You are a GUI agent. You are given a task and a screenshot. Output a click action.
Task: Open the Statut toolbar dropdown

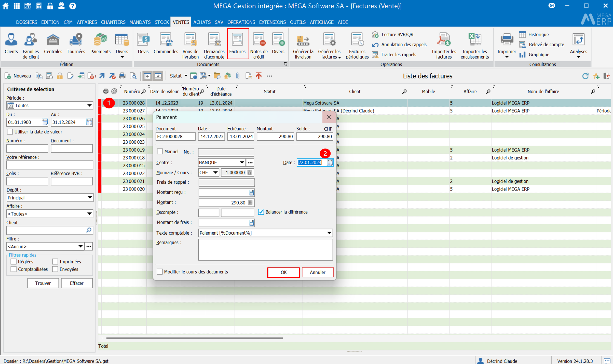178,76
